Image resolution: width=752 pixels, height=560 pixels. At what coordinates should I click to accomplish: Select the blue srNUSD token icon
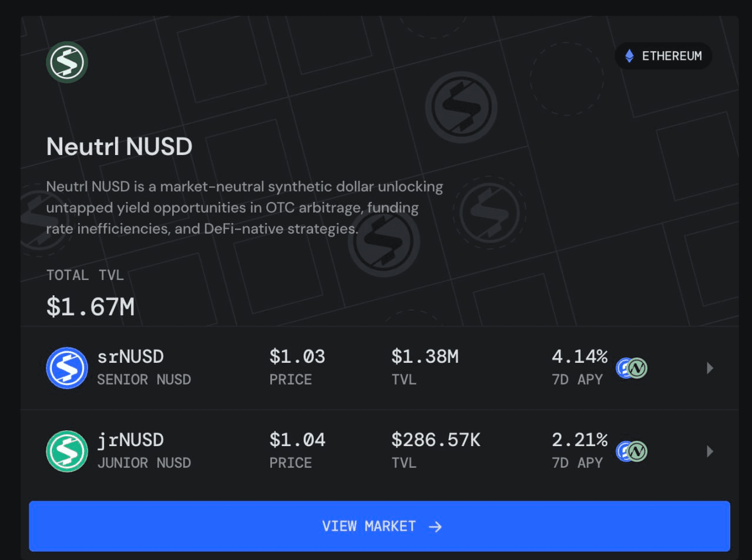[x=67, y=368]
